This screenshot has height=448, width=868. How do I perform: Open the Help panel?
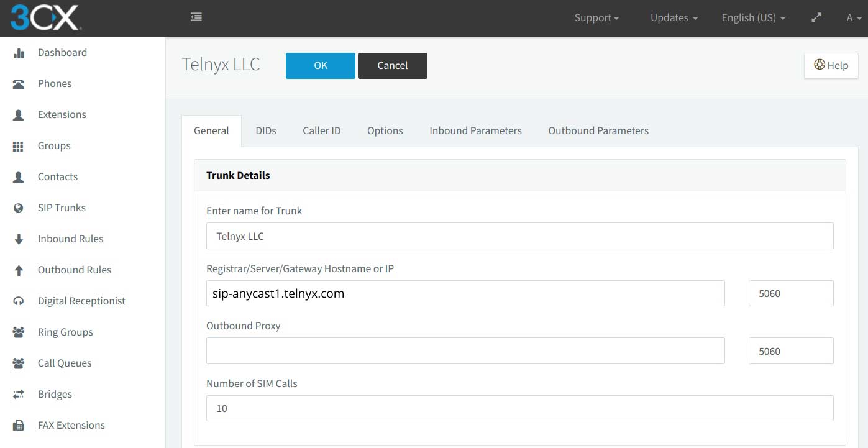831,65
